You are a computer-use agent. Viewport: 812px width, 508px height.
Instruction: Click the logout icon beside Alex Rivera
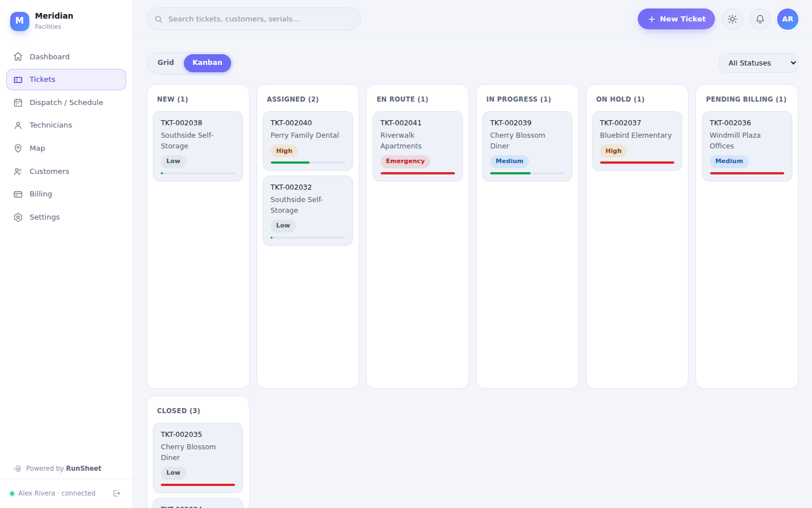point(117,493)
